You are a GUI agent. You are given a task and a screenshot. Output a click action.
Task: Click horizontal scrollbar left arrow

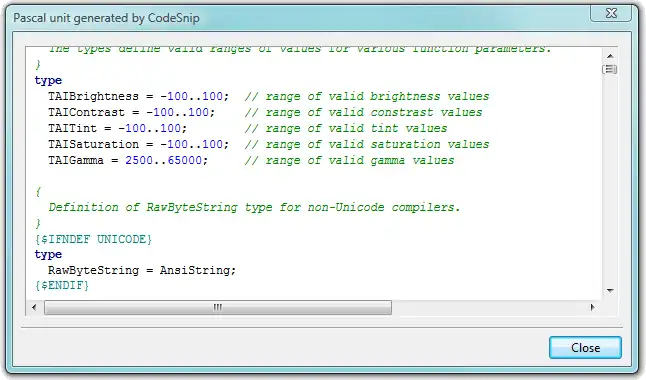(34, 307)
